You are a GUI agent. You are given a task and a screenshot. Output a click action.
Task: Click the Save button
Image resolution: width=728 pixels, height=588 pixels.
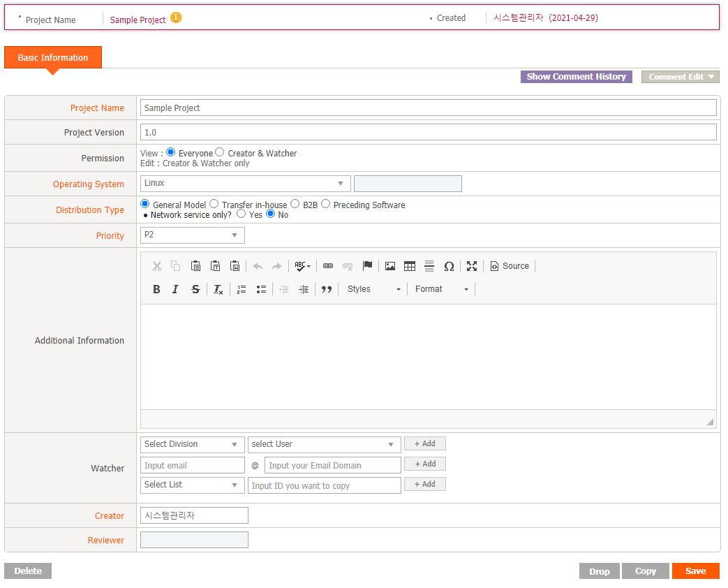point(695,571)
